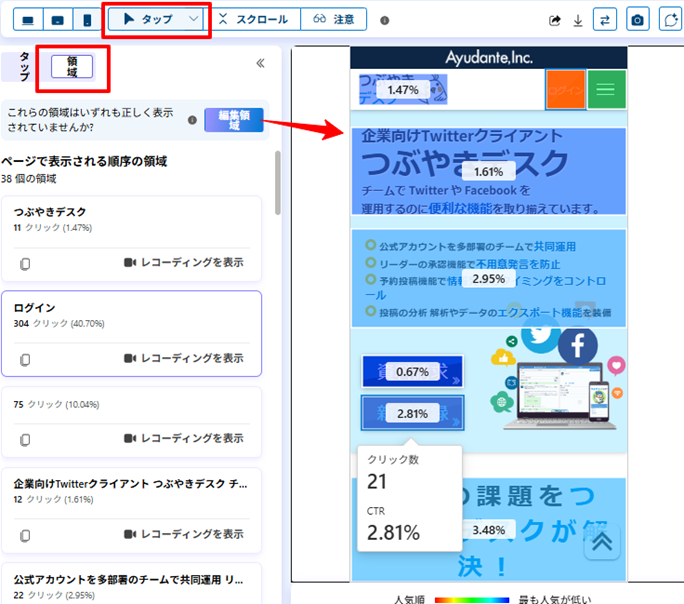684x604 pixels.
Task: Click the side panel scrollbar
Action: pyautogui.click(x=277, y=183)
